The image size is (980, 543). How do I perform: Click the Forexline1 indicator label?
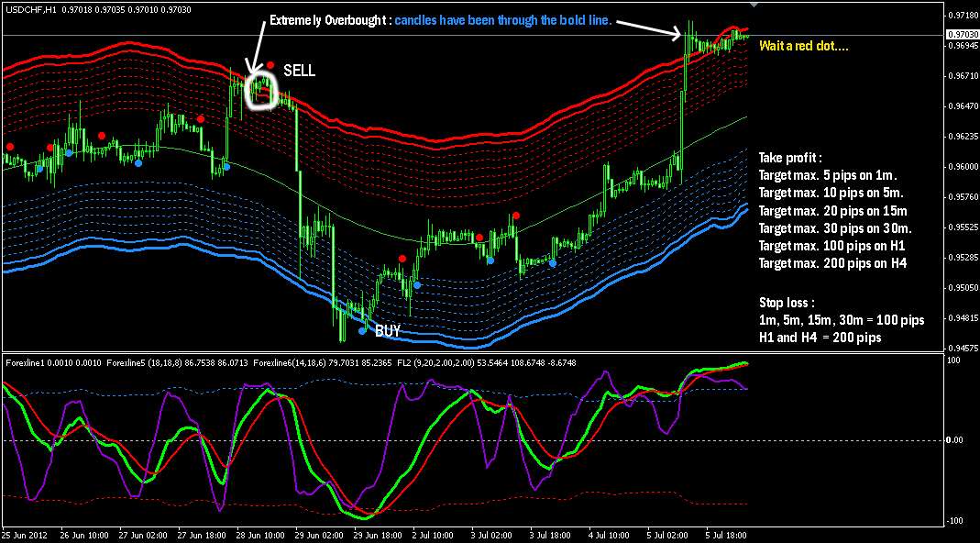[23, 362]
